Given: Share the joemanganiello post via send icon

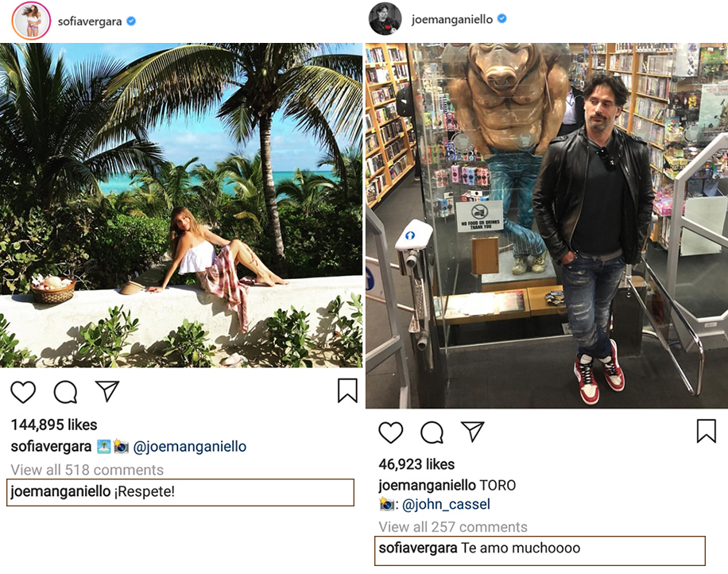Looking at the screenshot, I should click(x=473, y=432).
